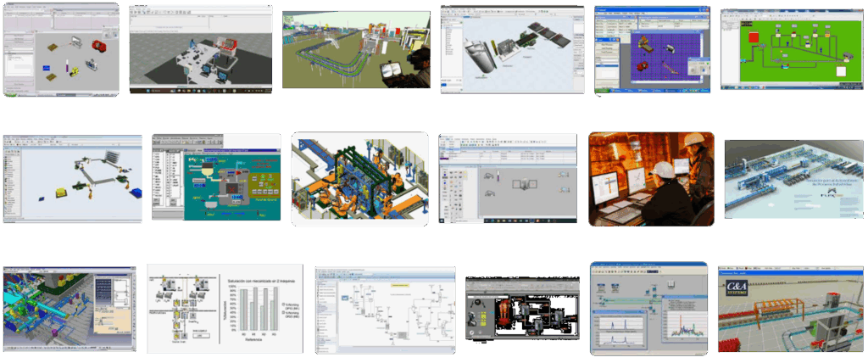Open the conveyor track with VR operator image
The width and height of the screenshot is (868, 363).
click(355, 50)
